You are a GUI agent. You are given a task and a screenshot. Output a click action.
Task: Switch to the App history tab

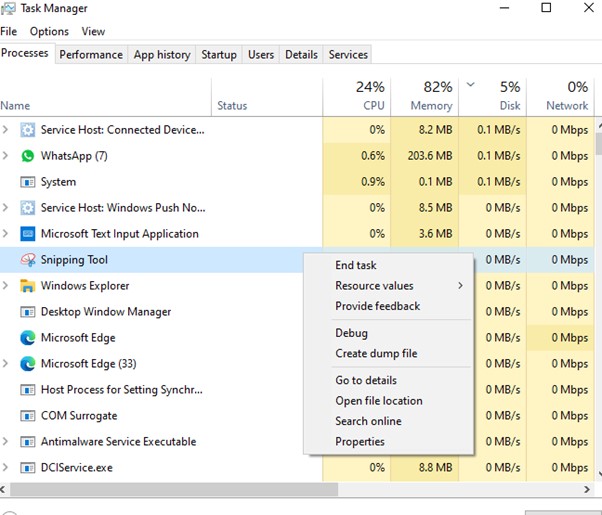[162, 55]
